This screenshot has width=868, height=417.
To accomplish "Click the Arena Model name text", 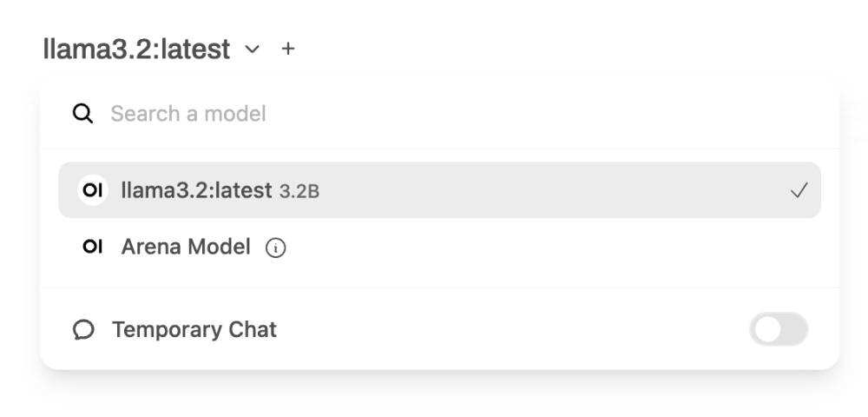I will click(186, 248).
